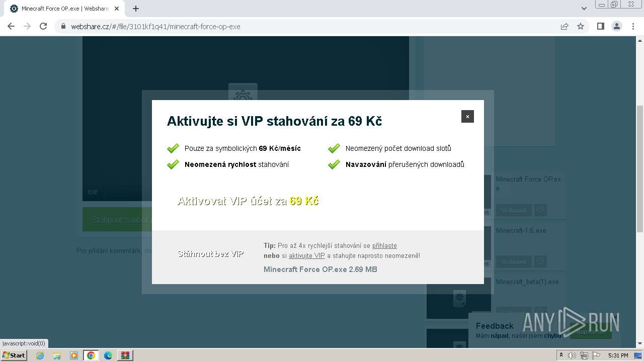This screenshot has height=362, width=644.
Task: Open tab search dropdown arrow
Action: pos(584,9)
